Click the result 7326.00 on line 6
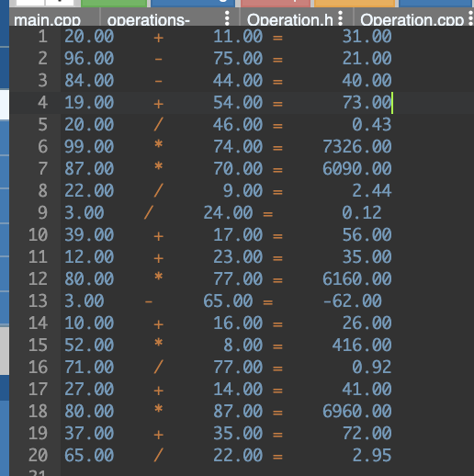 coord(357,147)
